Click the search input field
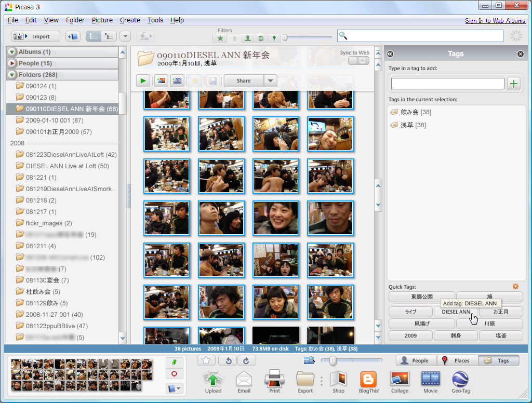This screenshot has height=403, width=532. pos(420,36)
